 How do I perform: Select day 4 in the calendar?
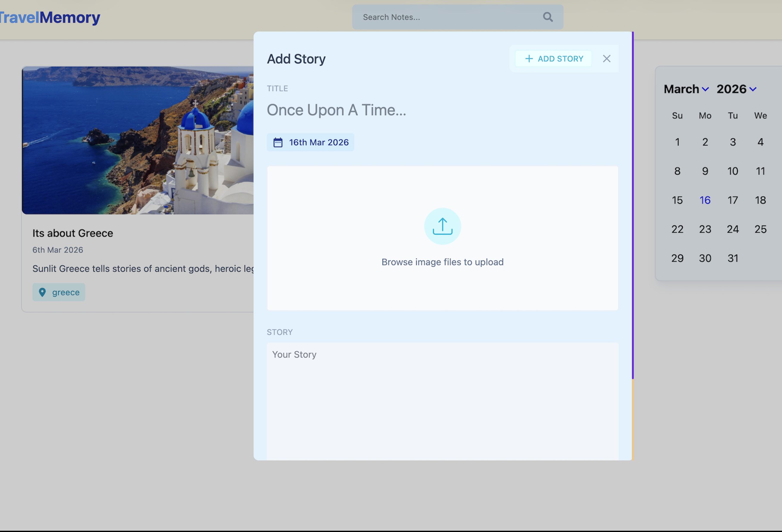pyautogui.click(x=761, y=142)
